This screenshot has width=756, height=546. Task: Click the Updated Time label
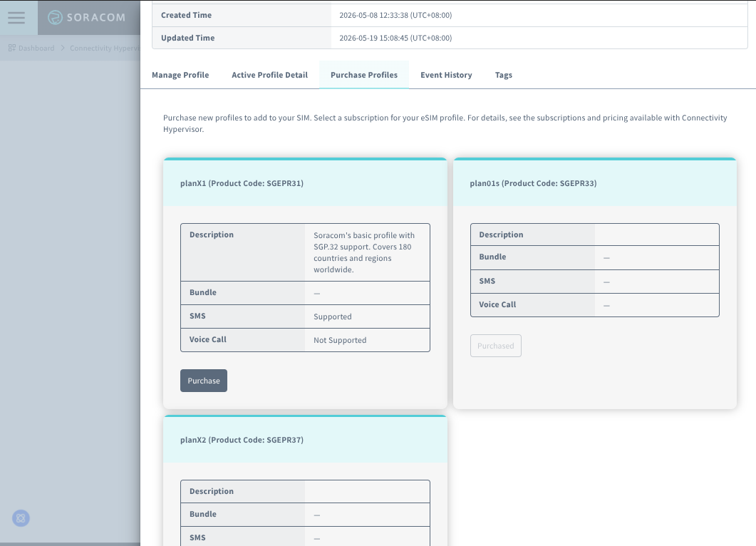[187, 38]
